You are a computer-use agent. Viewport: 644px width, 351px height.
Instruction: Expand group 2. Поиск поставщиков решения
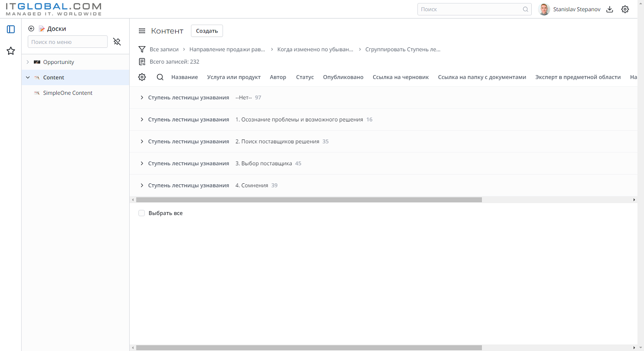[142, 142]
